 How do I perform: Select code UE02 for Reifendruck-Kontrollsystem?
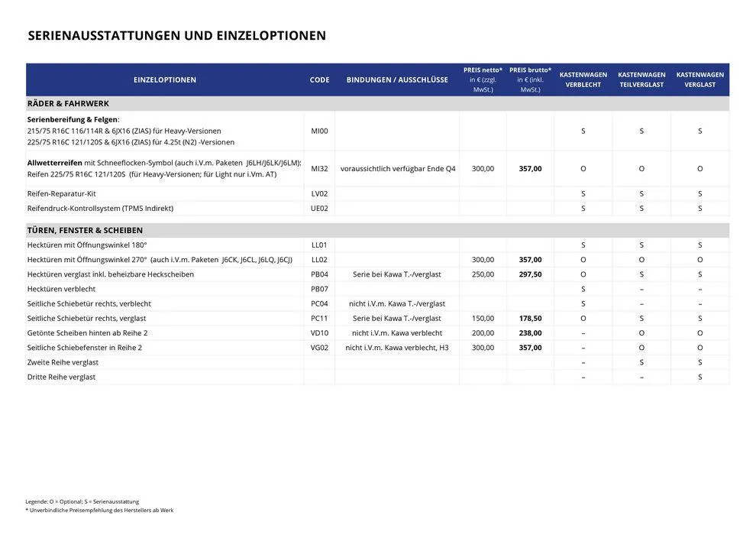click(319, 209)
